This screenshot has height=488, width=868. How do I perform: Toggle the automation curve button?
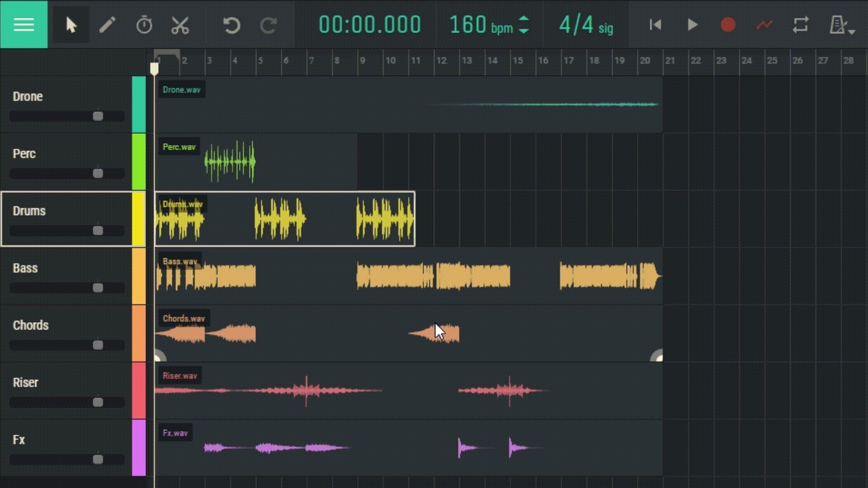(x=764, y=25)
